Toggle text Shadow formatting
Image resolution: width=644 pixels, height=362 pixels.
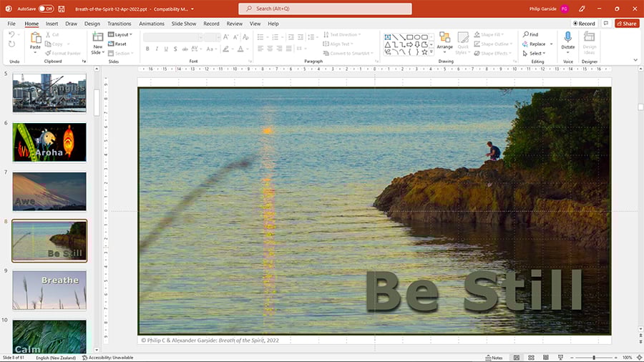[175, 49]
